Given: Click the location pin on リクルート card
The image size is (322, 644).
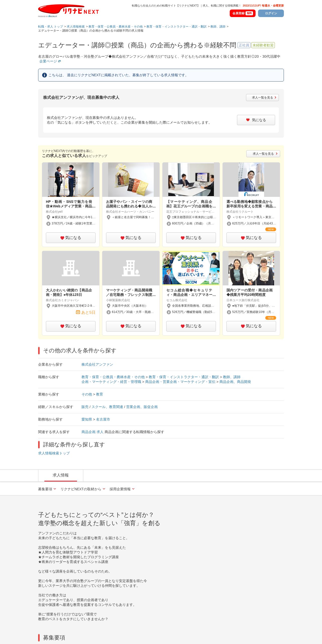Looking at the screenshot, I should [x=229, y=217].
